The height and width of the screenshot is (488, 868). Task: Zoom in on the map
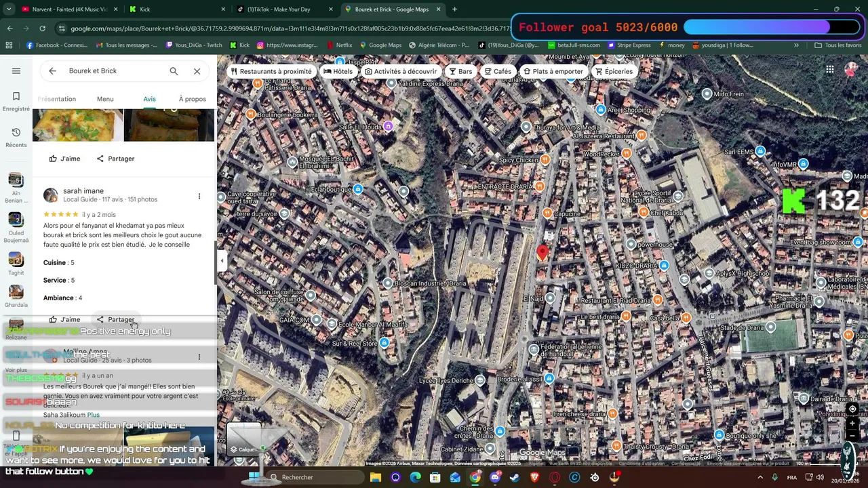[x=852, y=424]
